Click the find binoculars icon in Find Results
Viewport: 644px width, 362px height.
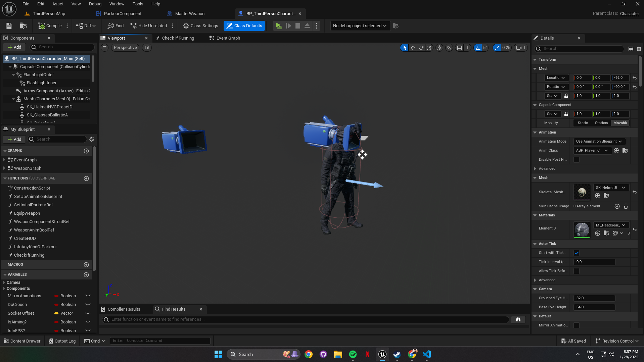518,319
